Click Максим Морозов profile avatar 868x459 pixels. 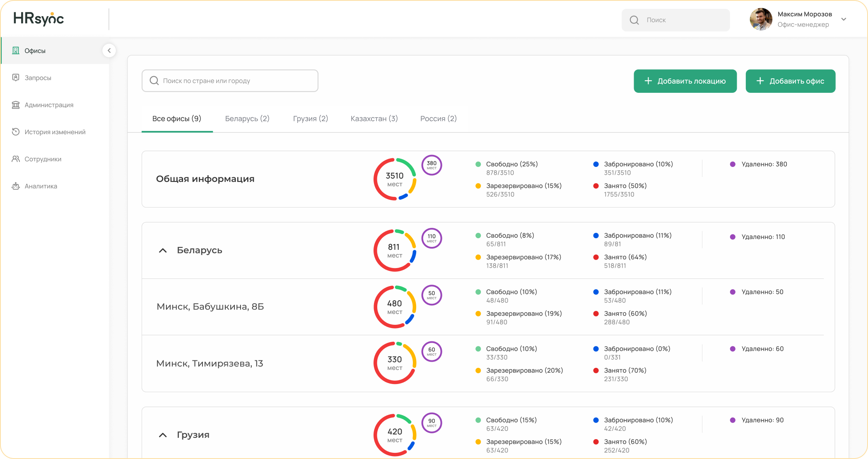[761, 19]
